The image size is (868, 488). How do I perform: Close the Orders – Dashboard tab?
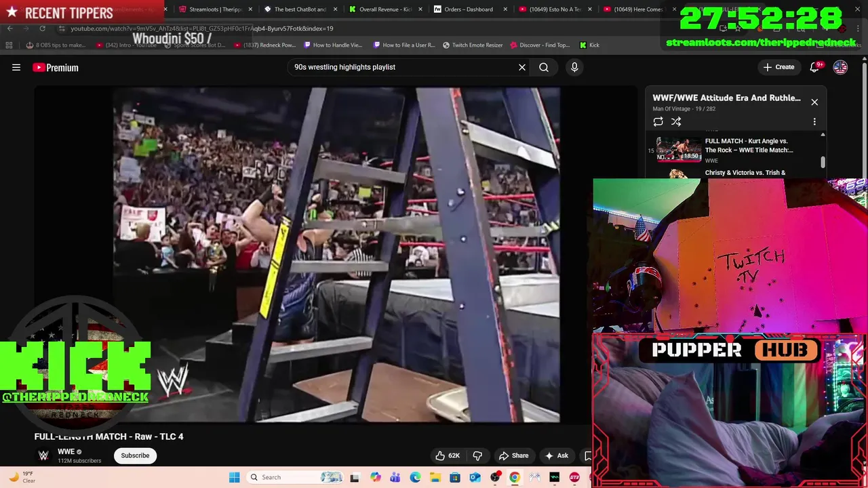coord(505,9)
